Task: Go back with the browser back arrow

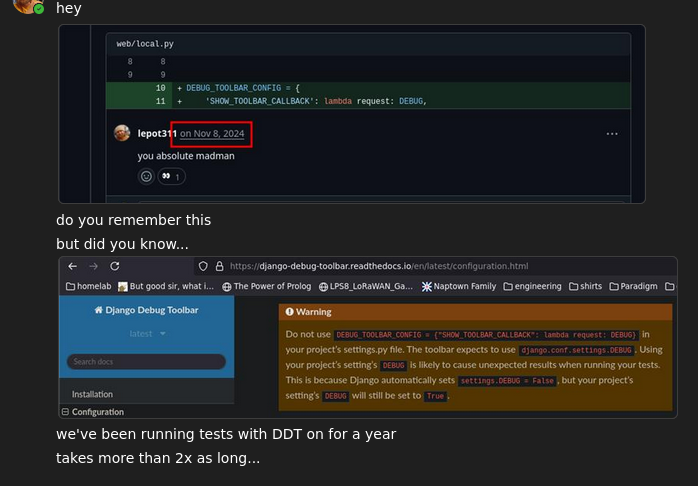Action: 73,266
